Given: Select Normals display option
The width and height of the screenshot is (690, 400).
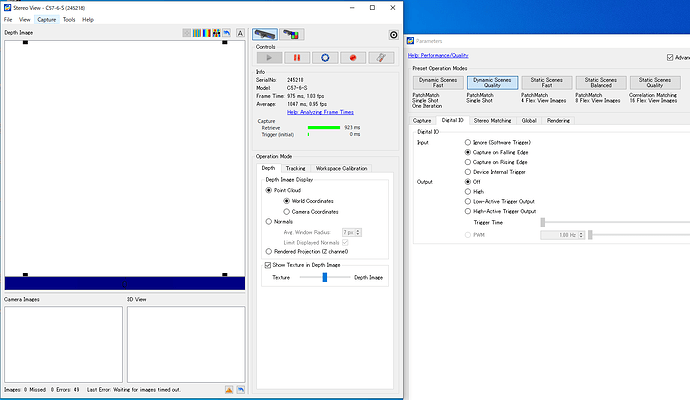Looking at the screenshot, I should [x=268, y=222].
